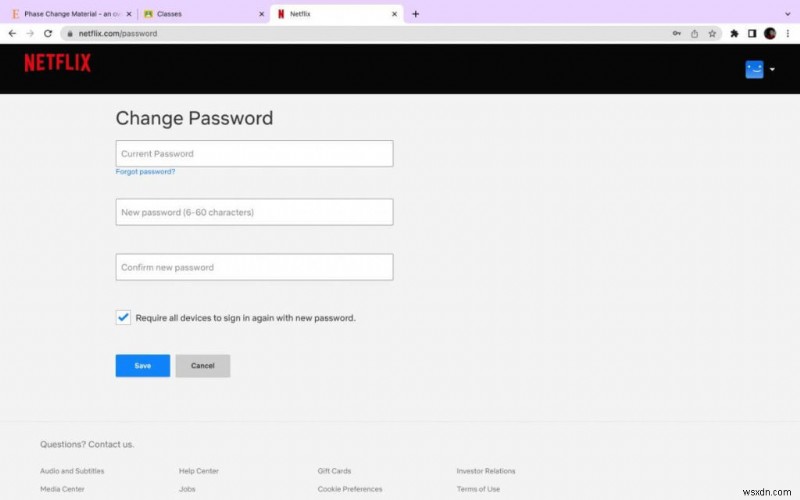Open the Cookie Preferences footer link
This screenshot has height=500, width=800.
pos(349,489)
